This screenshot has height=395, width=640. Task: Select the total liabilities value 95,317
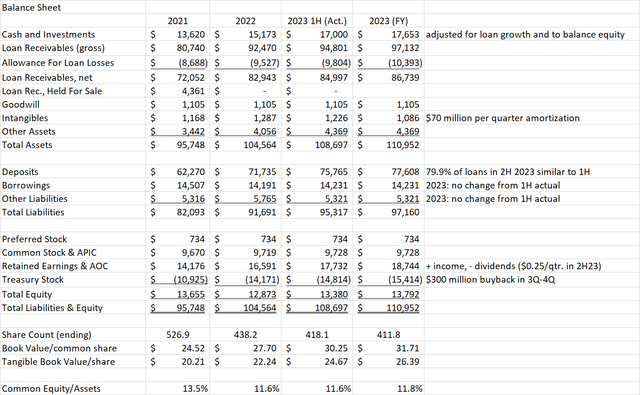coord(334,212)
